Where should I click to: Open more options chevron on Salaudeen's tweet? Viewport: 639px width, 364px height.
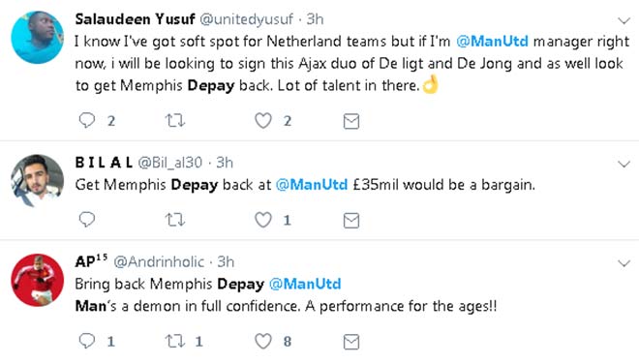click(624, 20)
